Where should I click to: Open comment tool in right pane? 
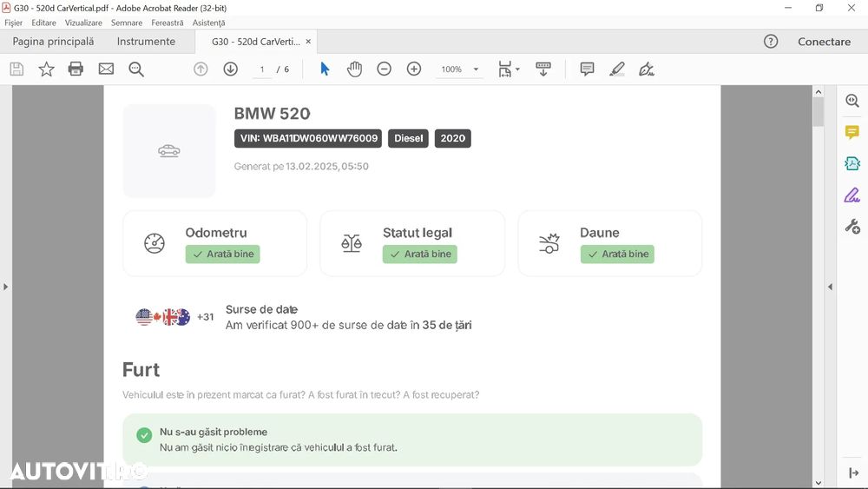pyautogui.click(x=852, y=132)
